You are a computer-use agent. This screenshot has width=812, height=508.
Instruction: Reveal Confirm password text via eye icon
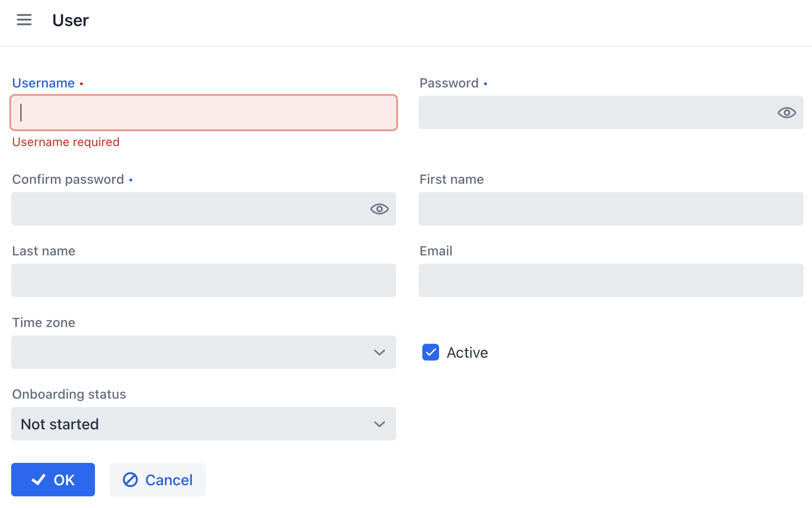pos(379,209)
